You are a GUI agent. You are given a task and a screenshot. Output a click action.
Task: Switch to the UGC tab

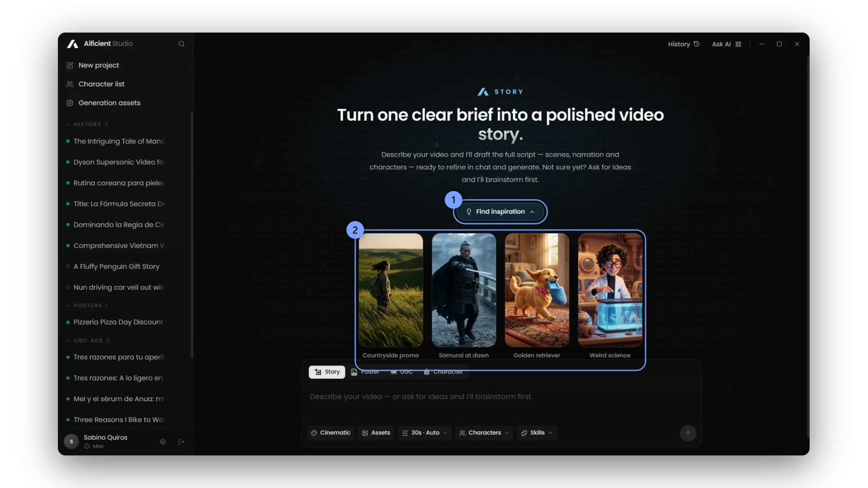[x=401, y=372]
